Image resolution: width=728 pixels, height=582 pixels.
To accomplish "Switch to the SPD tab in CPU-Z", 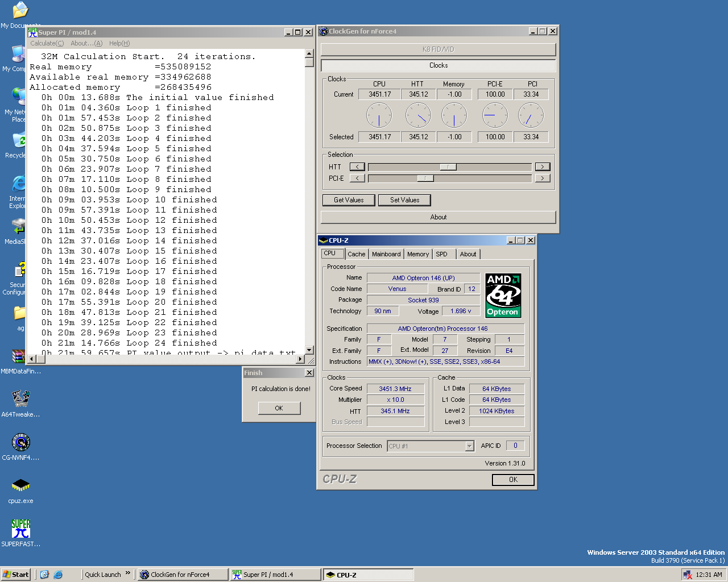I will point(442,254).
